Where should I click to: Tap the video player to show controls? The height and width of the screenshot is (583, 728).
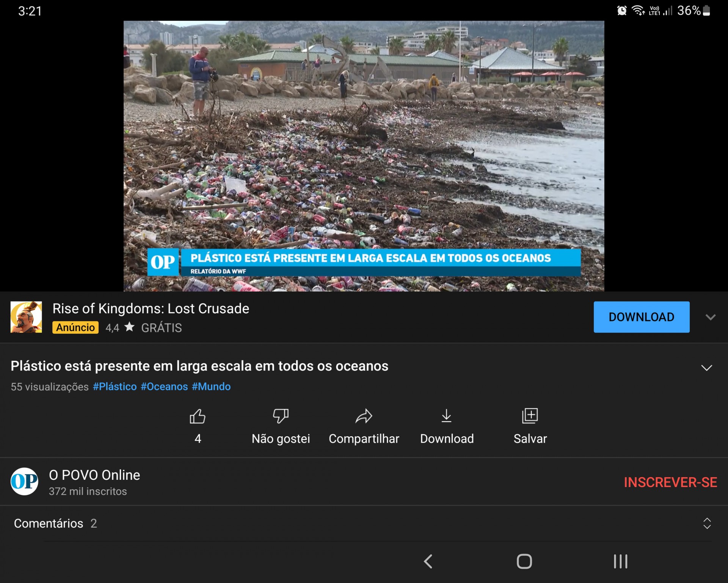click(364, 152)
